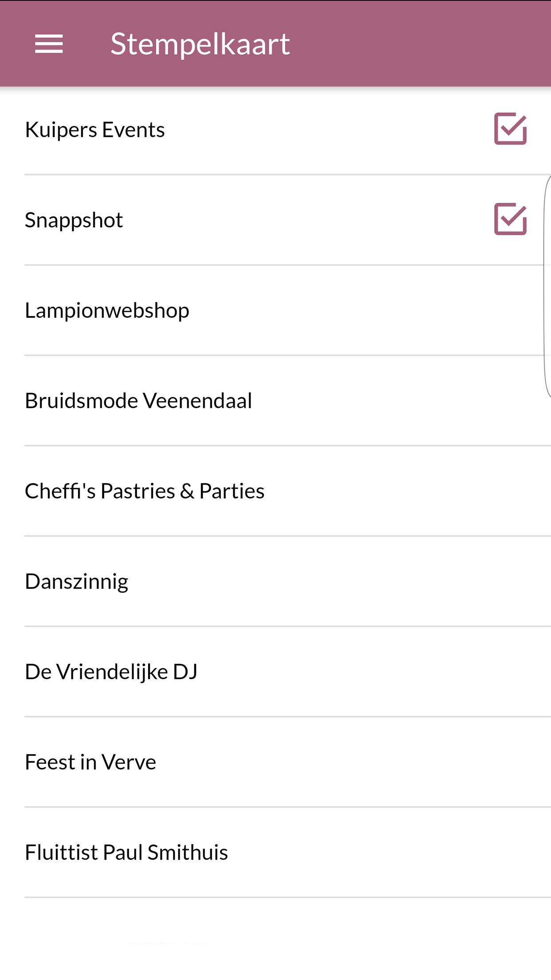Open Fluittist Paul Smithuis entry
Image resolution: width=551 pixels, height=980 pixels.
pos(126,853)
